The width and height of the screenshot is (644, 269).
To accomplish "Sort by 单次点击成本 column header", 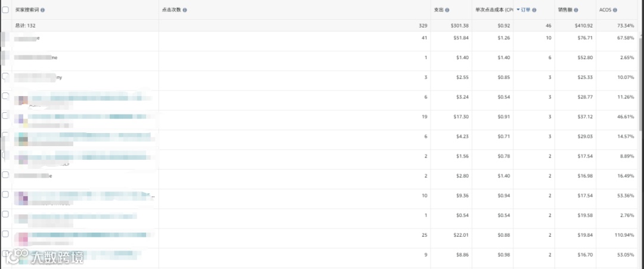I will tap(493, 10).
